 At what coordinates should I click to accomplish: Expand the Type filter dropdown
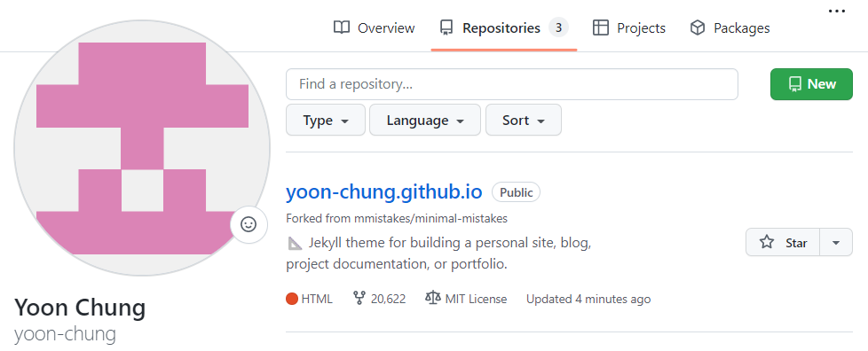326,120
